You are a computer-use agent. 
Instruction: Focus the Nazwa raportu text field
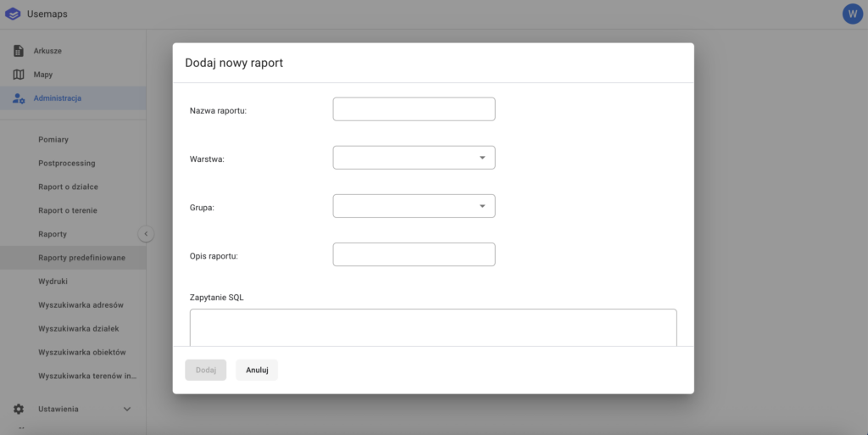point(414,109)
